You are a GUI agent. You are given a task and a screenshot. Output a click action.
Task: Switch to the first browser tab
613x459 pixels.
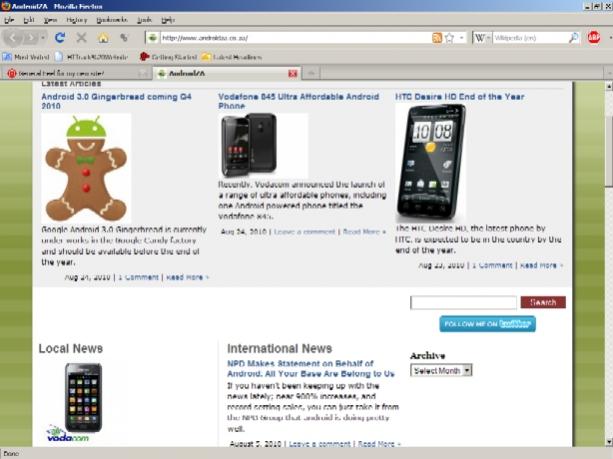(76, 73)
